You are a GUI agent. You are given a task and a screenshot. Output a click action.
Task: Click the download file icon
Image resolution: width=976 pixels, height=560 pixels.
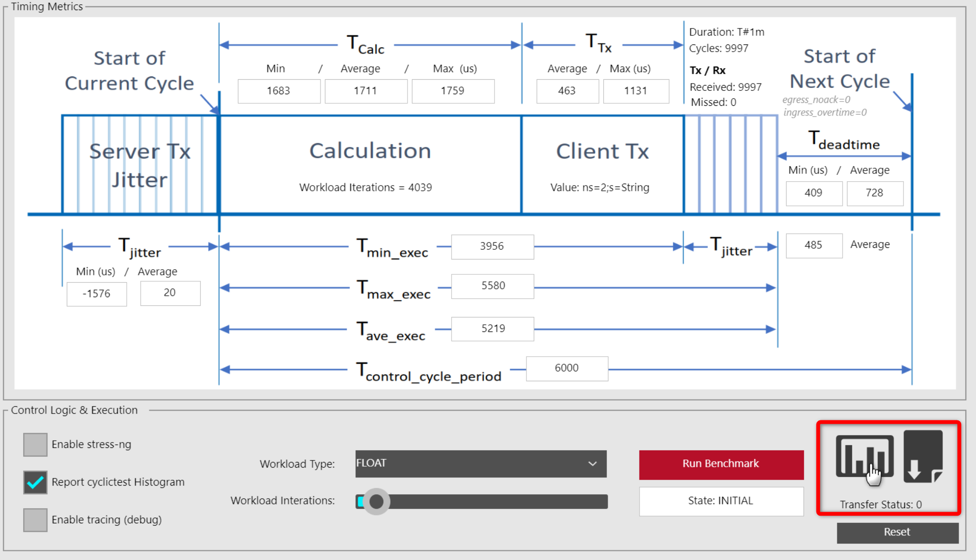923,456
